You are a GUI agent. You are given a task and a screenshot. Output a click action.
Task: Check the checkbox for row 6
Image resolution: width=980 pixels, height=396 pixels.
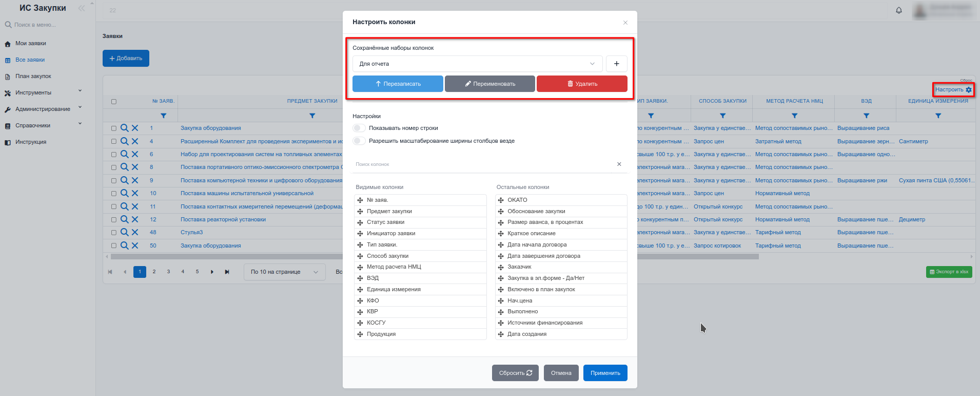point(114,155)
